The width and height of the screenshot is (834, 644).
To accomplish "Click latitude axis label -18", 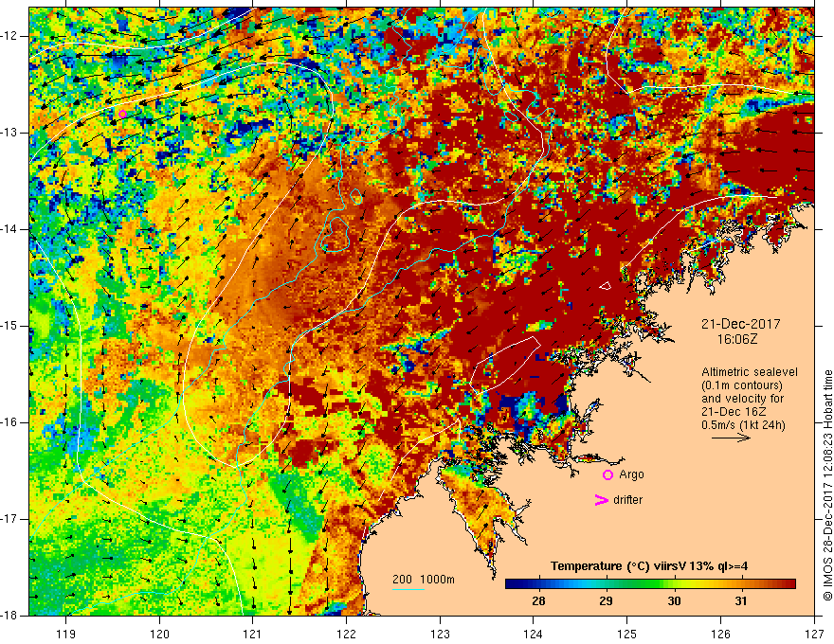I will coord(10,616).
